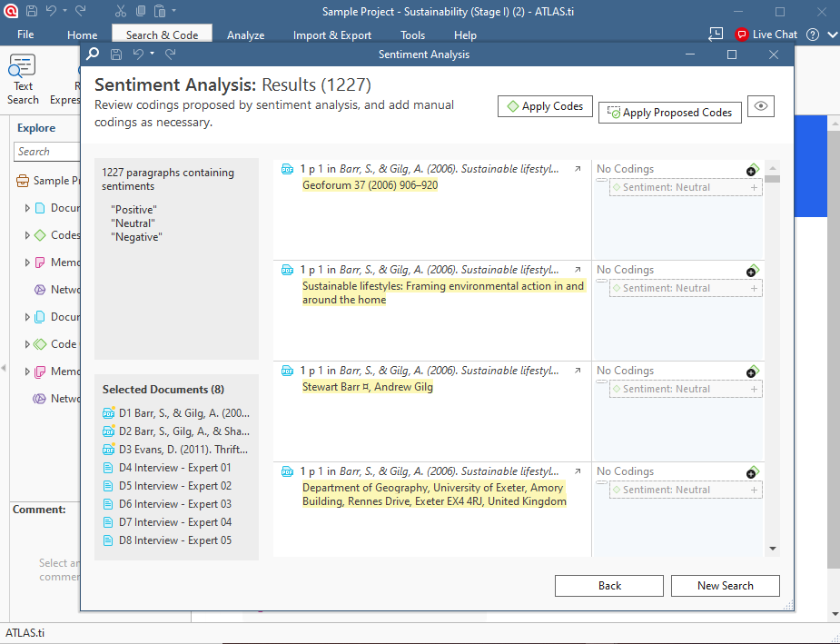This screenshot has height=644, width=840.
Task: Open the Geoforum 37 quotation in context
Action: (x=578, y=169)
